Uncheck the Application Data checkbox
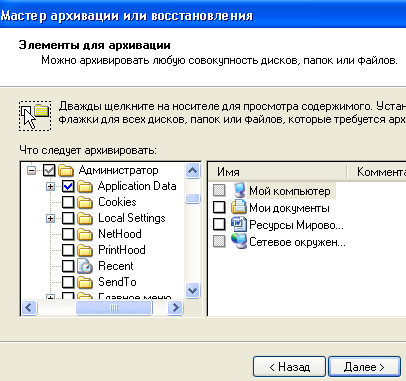The width and height of the screenshot is (406, 381). pyautogui.click(x=68, y=186)
